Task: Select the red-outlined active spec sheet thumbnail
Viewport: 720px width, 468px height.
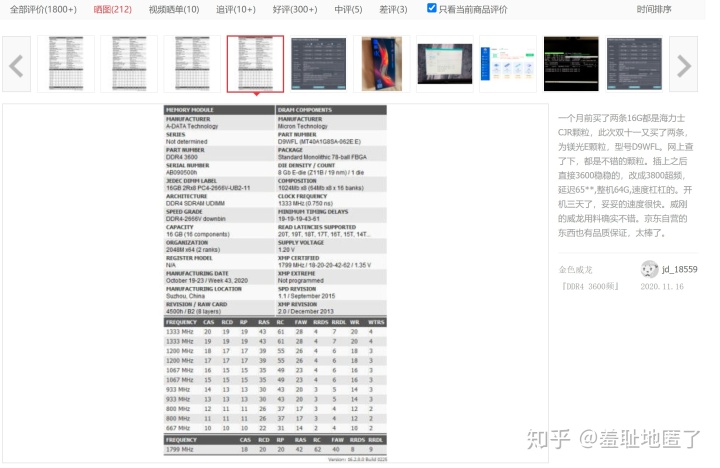Action: point(255,64)
